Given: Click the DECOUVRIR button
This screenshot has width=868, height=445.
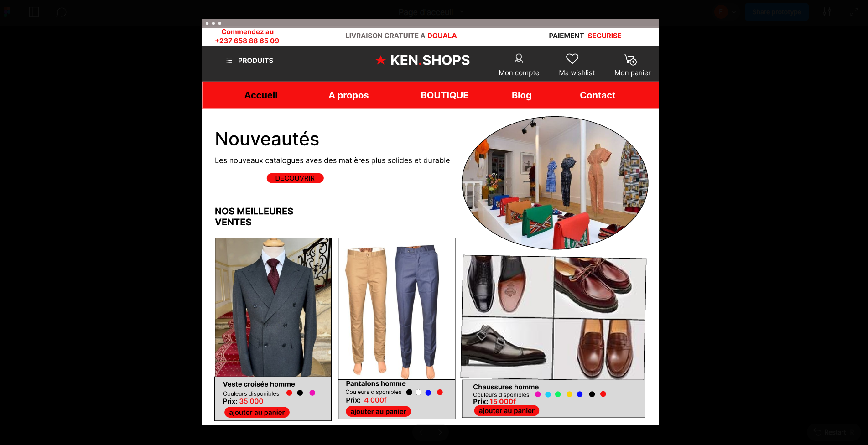Looking at the screenshot, I should (x=295, y=178).
